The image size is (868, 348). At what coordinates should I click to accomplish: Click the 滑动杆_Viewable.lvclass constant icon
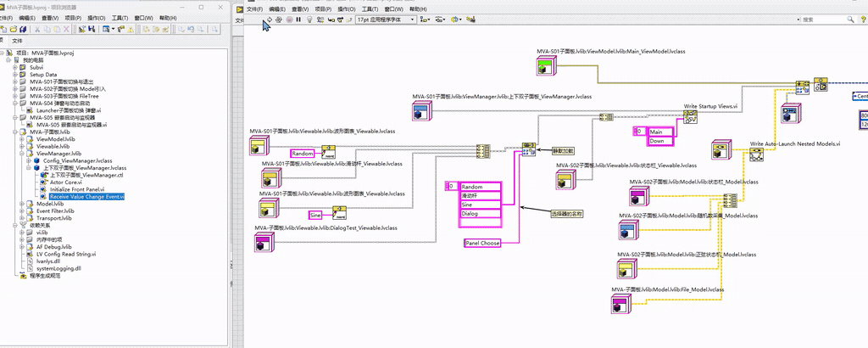[271, 178]
